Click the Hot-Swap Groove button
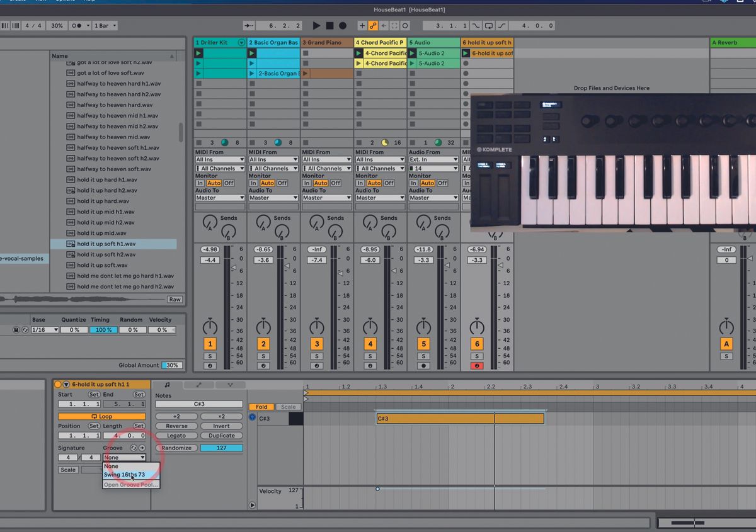The width and height of the screenshot is (756, 532). pyautogui.click(x=134, y=448)
